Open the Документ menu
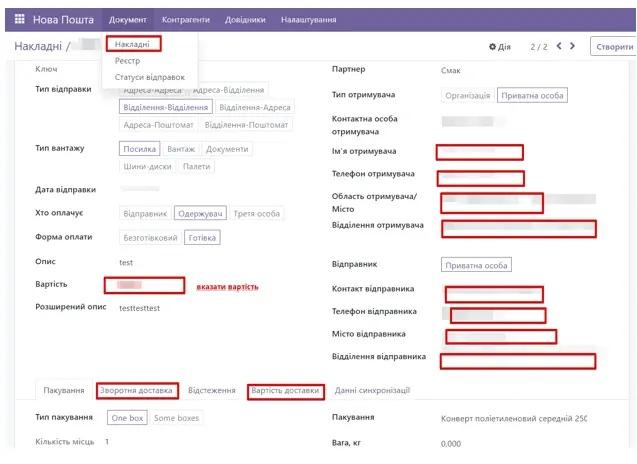 [x=128, y=20]
